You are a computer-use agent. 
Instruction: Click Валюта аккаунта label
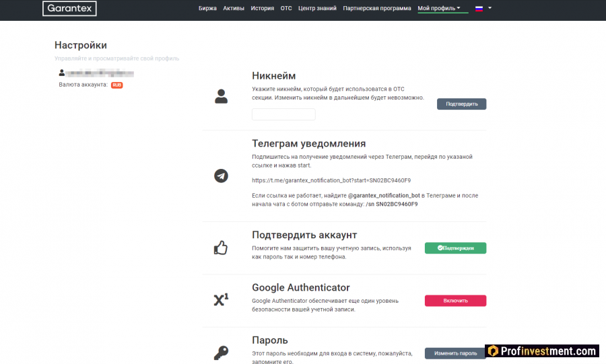(x=83, y=85)
